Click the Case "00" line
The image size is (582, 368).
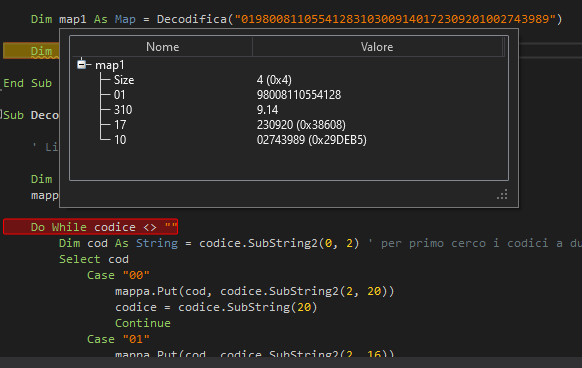(x=118, y=275)
